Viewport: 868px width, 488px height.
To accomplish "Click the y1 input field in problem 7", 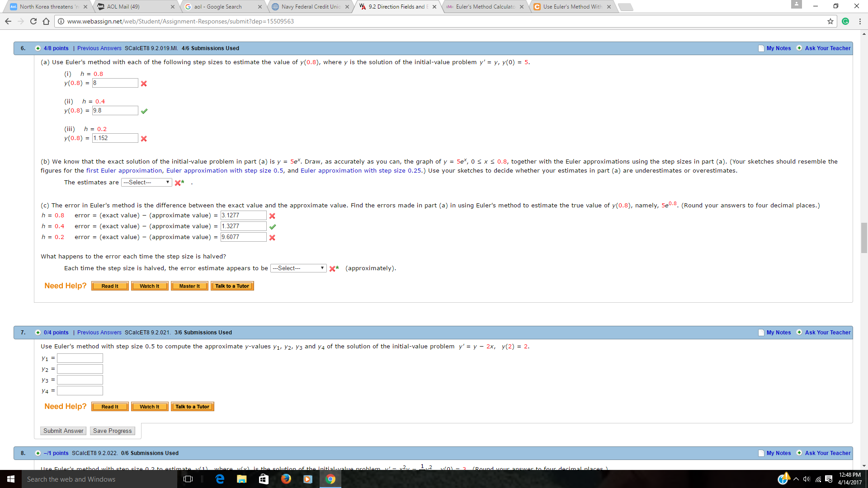I will point(79,358).
